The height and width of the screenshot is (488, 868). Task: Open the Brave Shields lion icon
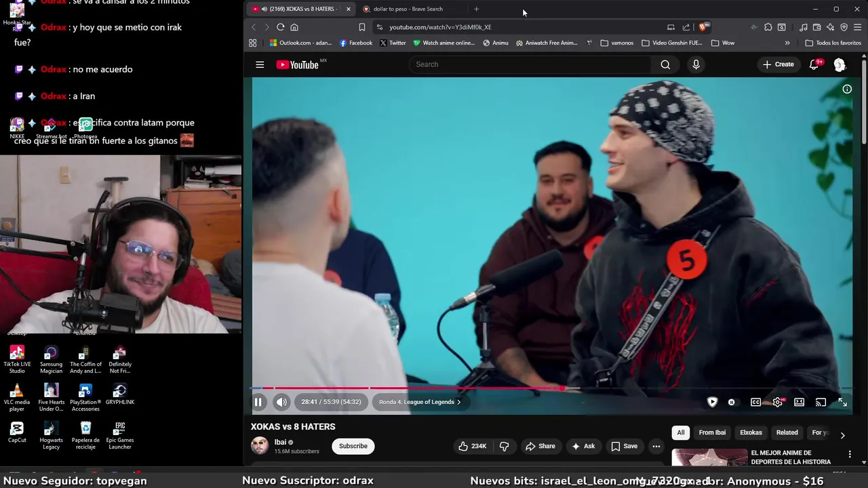(704, 27)
